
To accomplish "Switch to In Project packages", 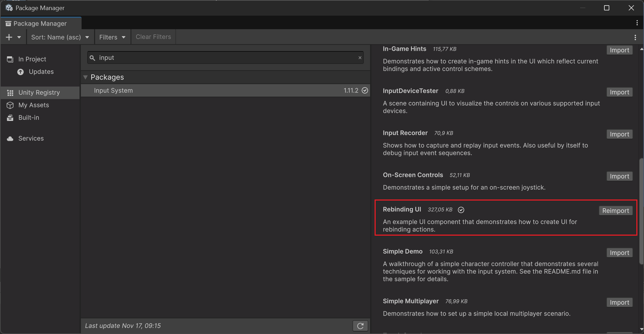I will click(32, 59).
